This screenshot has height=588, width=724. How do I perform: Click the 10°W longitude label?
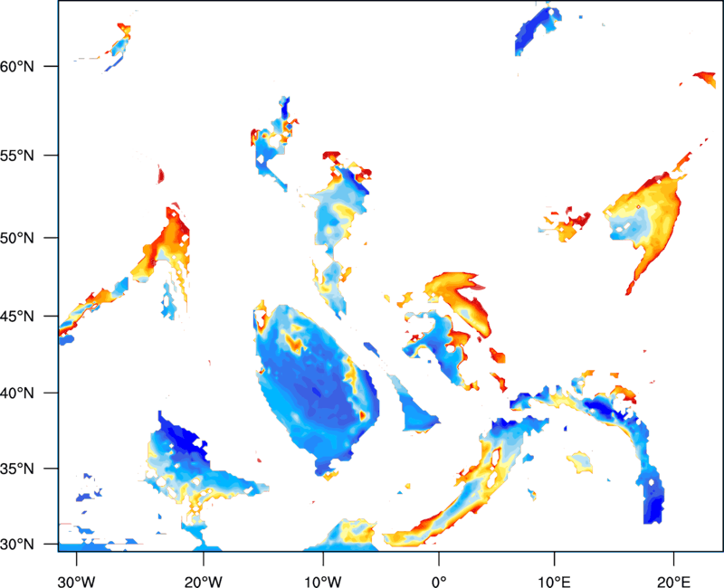323,582
